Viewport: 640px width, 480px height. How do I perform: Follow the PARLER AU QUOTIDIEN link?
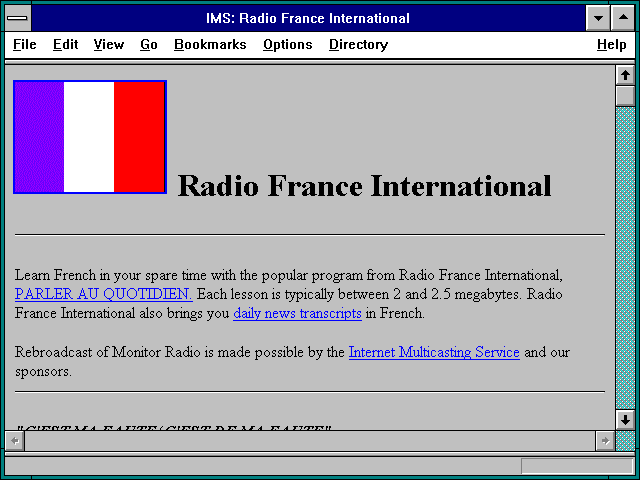point(104,294)
